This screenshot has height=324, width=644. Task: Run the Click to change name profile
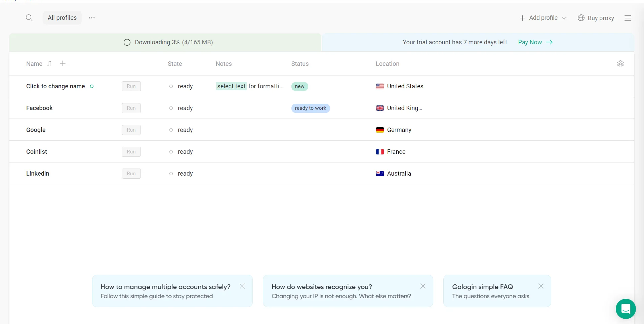(131, 86)
